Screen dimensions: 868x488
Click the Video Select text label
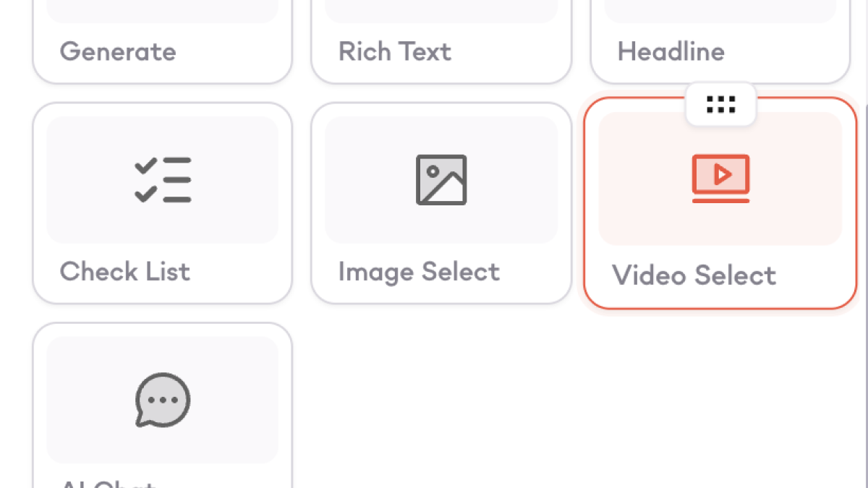tap(694, 275)
